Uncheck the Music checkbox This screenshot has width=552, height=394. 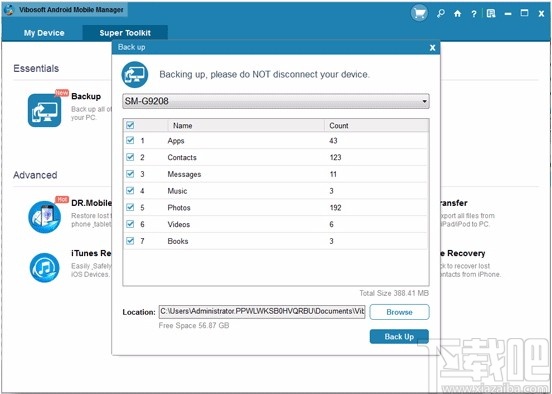(130, 190)
